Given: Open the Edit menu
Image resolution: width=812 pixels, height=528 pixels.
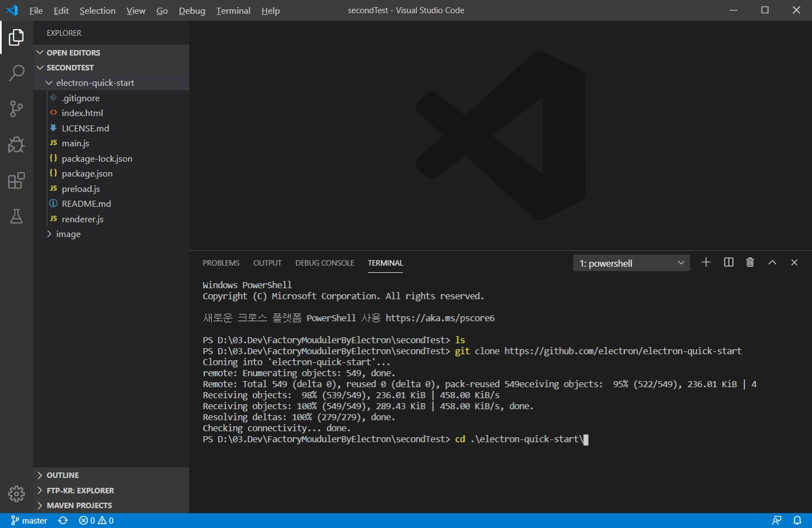Looking at the screenshot, I should pyautogui.click(x=61, y=10).
